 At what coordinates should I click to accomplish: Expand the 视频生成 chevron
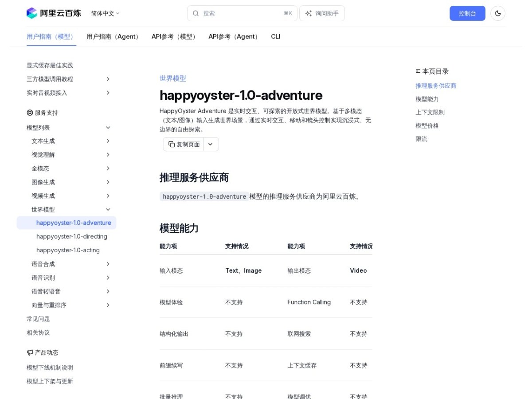tap(108, 196)
